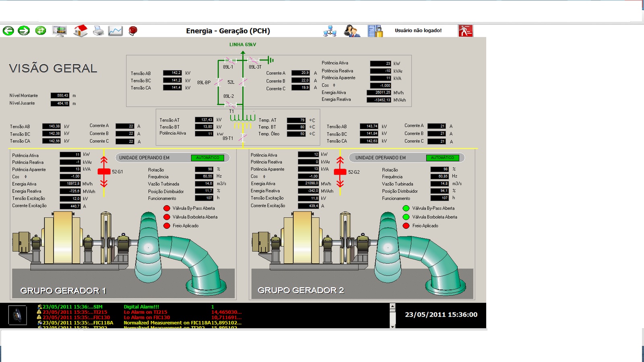Click the printer icon
Viewport: 644px width, 362px height.
click(98, 31)
